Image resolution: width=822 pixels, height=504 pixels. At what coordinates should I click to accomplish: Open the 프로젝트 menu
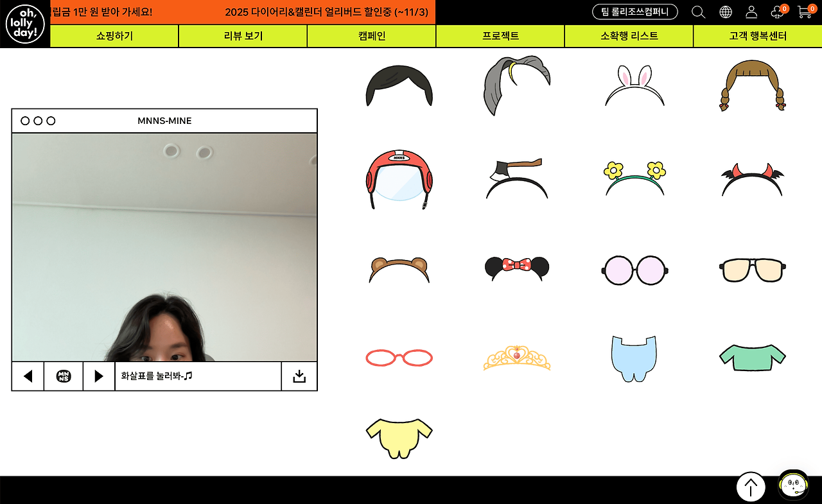tap(500, 36)
